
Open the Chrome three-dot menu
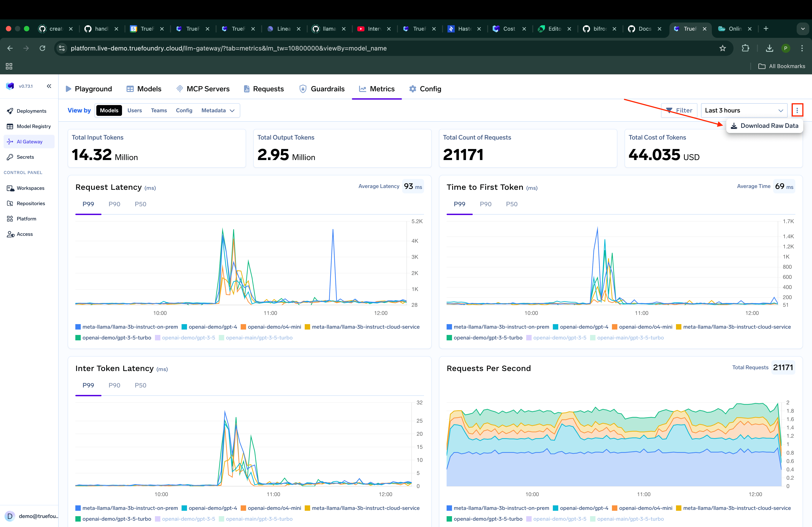[802, 48]
